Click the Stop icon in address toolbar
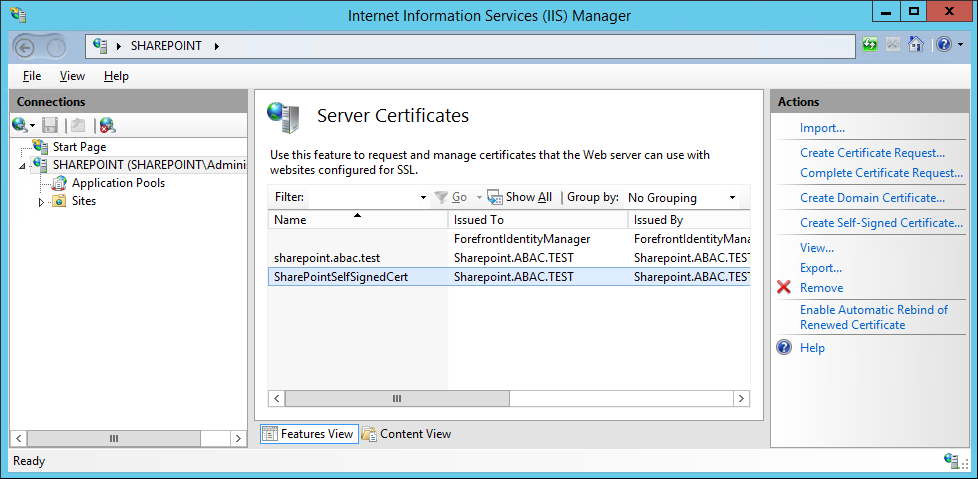This screenshot has height=479, width=978. click(x=893, y=44)
